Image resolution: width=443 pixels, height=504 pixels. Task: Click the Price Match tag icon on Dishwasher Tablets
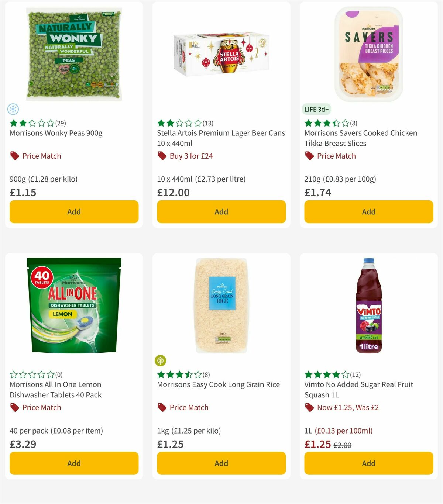[14, 407]
